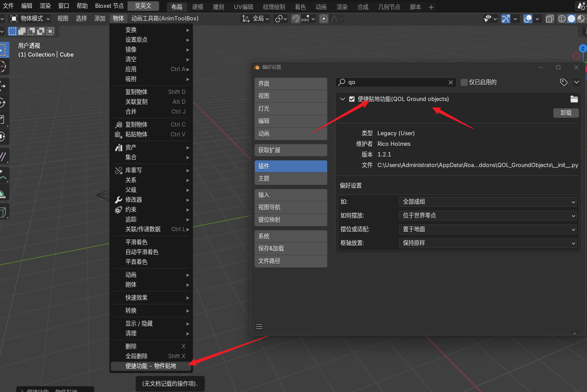Open '键位映射' preferences section
This screenshot has height=392, width=587.
point(291,220)
